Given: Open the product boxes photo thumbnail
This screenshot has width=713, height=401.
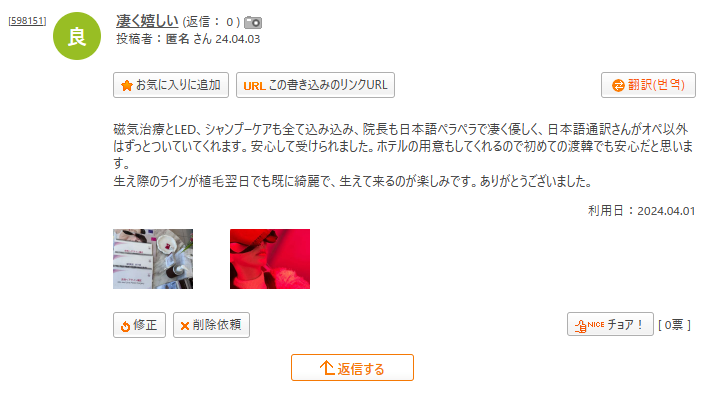Looking at the screenshot, I should [153, 259].
